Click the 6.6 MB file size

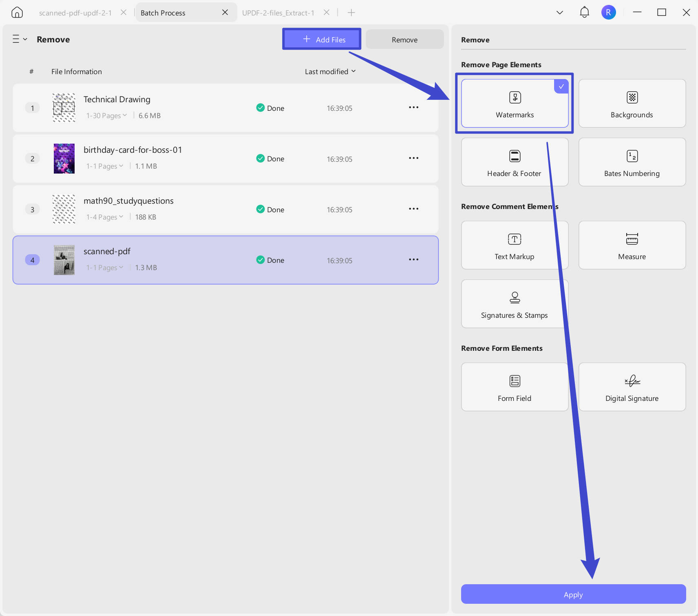(150, 116)
